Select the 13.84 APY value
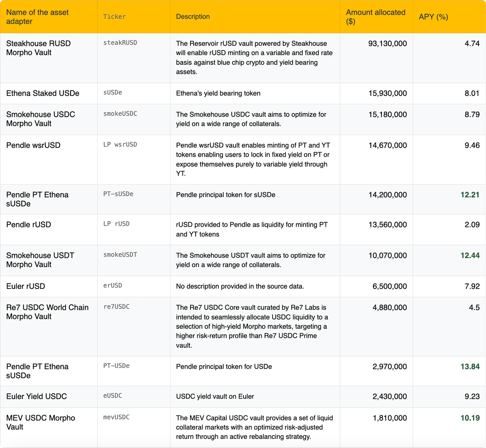 tap(470, 366)
